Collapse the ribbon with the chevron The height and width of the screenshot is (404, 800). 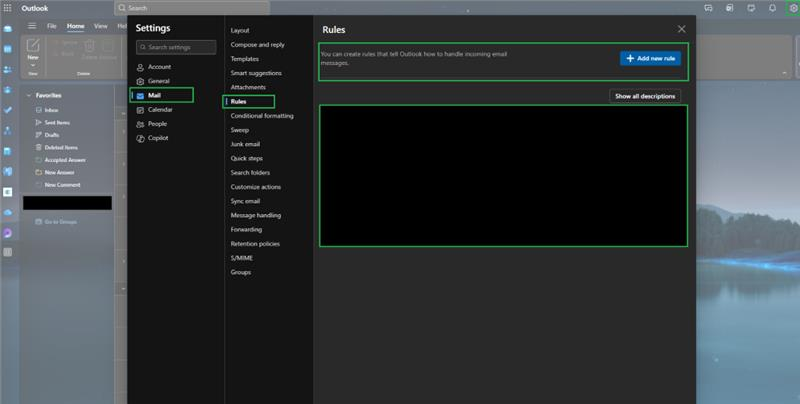pyautogui.click(x=784, y=73)
